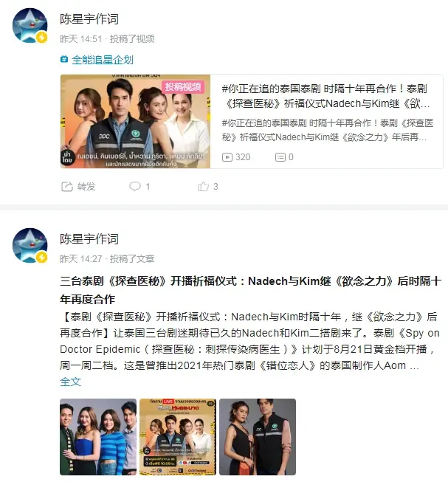
Task: Click the danmaku count icon showing 0
Action: (x=280, y=157)
